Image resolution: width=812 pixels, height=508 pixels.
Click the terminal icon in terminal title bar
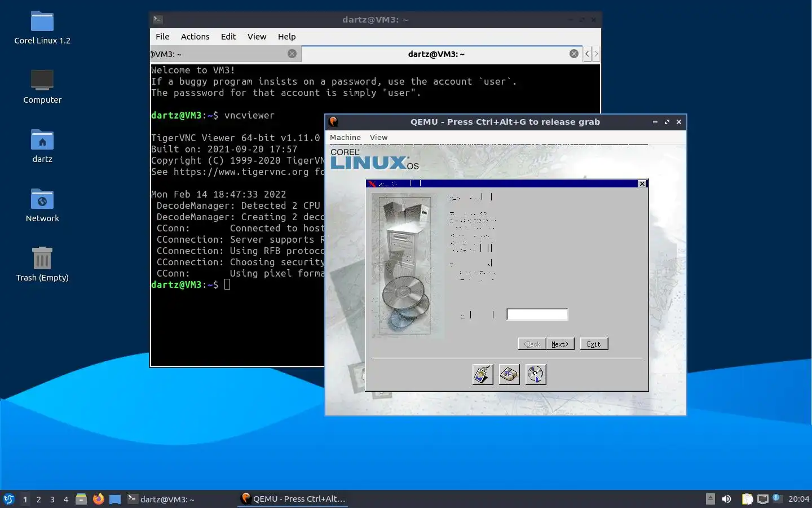(158, 19)
